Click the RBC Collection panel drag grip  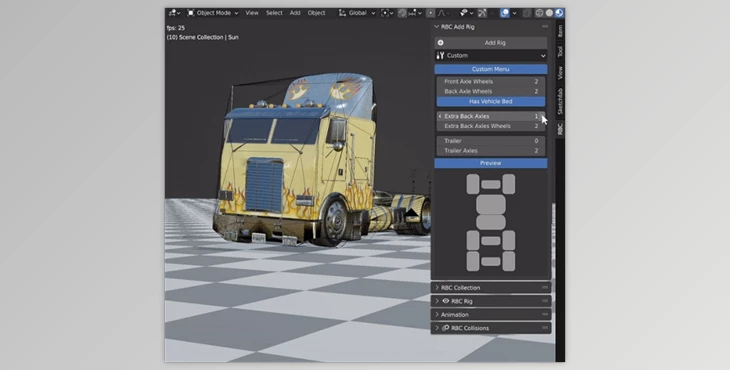click(545, 288)
